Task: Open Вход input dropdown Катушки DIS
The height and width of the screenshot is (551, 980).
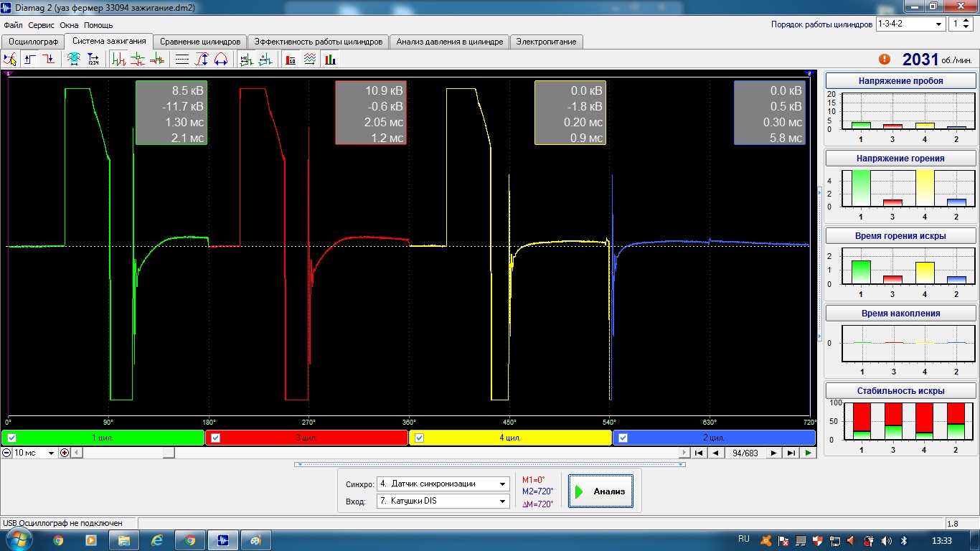Action: 443,501
